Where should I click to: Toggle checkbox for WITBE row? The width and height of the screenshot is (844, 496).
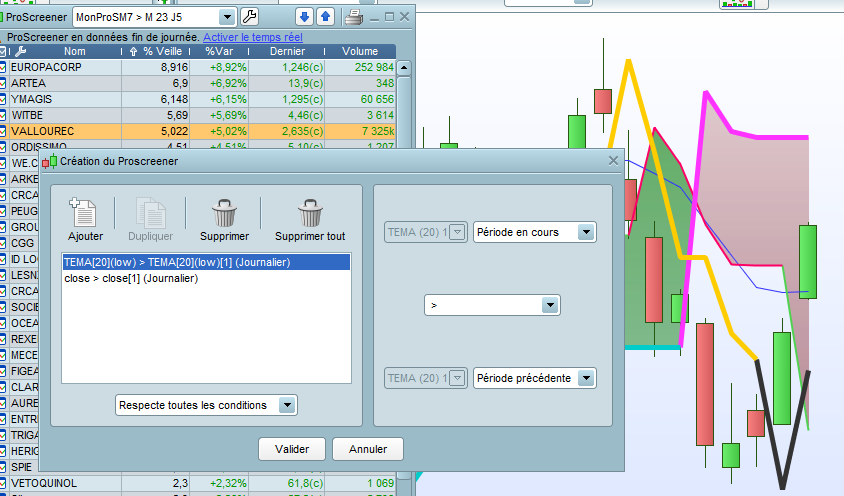pos(2,115)
